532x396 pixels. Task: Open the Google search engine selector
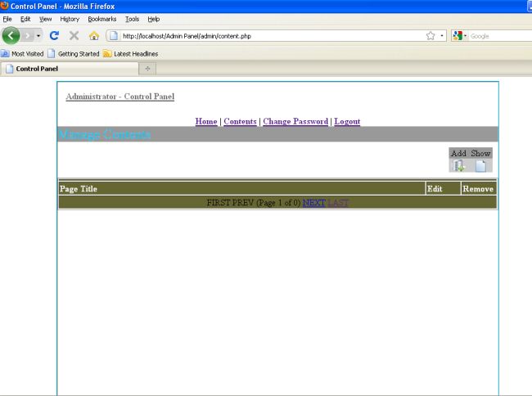[x=460, y=36]
